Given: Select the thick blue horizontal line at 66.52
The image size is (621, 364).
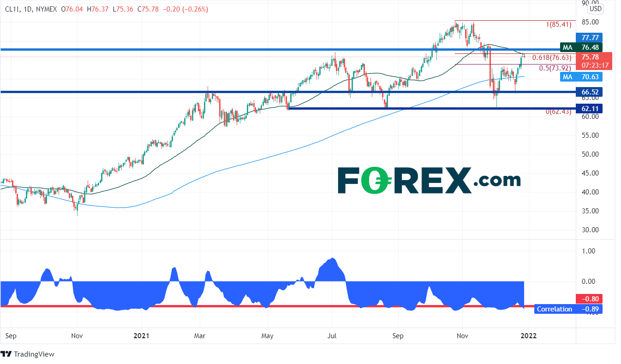Looking at the screenshot, I should click(x=288, y=92).
